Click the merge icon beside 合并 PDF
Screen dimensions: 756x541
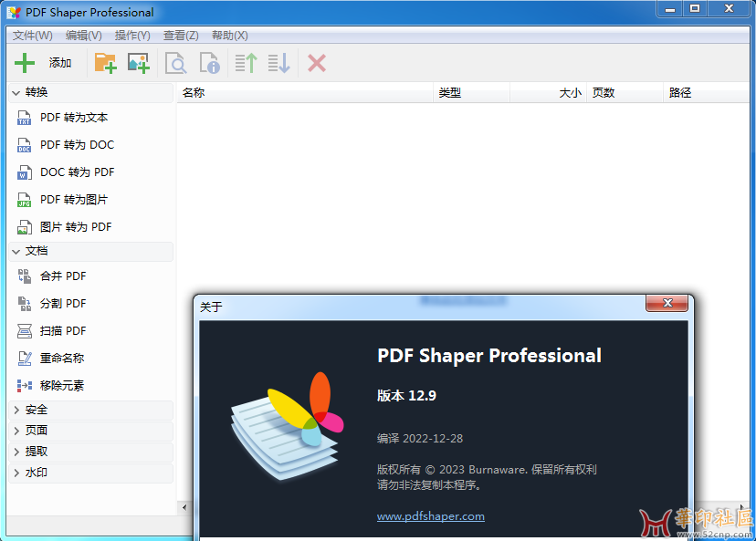coord(24,276)
